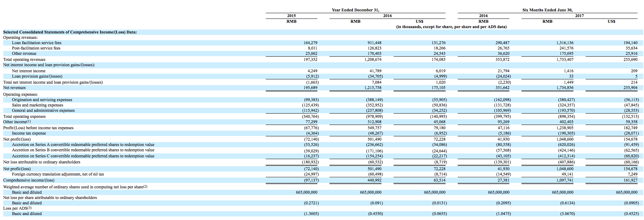
Task: Click the 'Origination and servicing expenses' label
Action: tap(42, 100)
